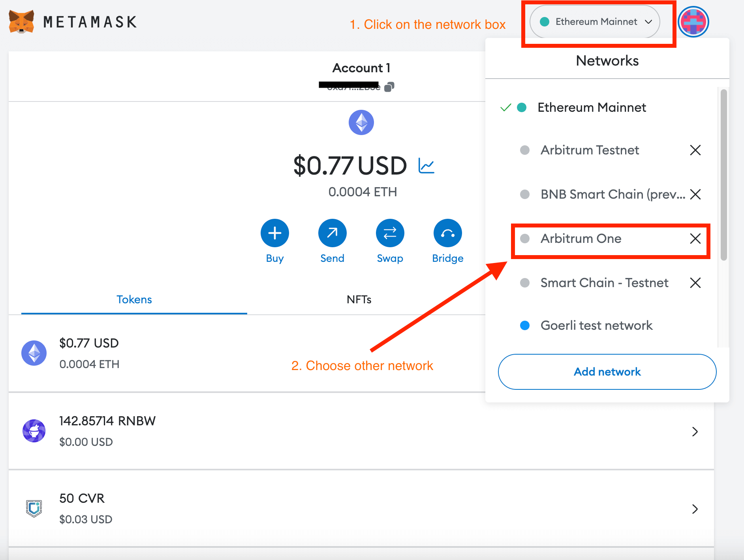Copy the account address
This screenshot has height=560, width=744.
389,86
